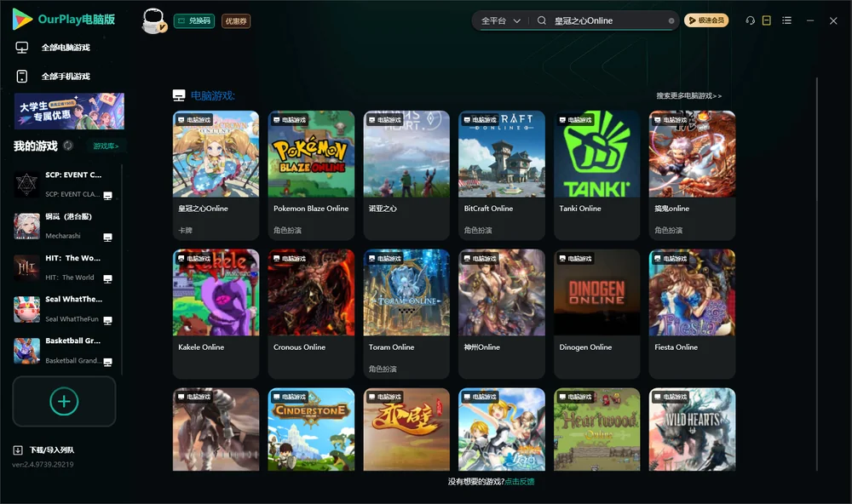The image size is (852, 504).
Task: Open the Heartwood Online card
Action: tap(596, 429)
